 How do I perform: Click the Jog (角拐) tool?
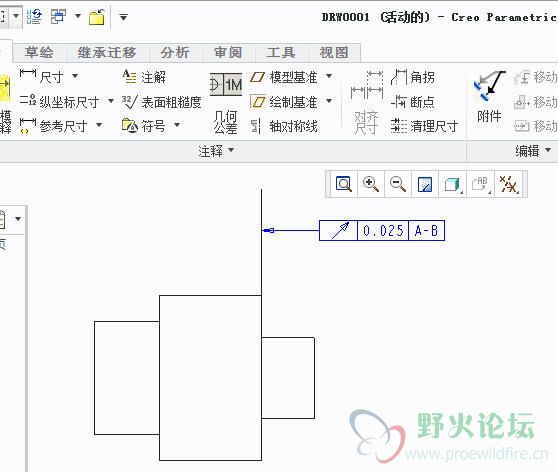click(x=413, y=77)
